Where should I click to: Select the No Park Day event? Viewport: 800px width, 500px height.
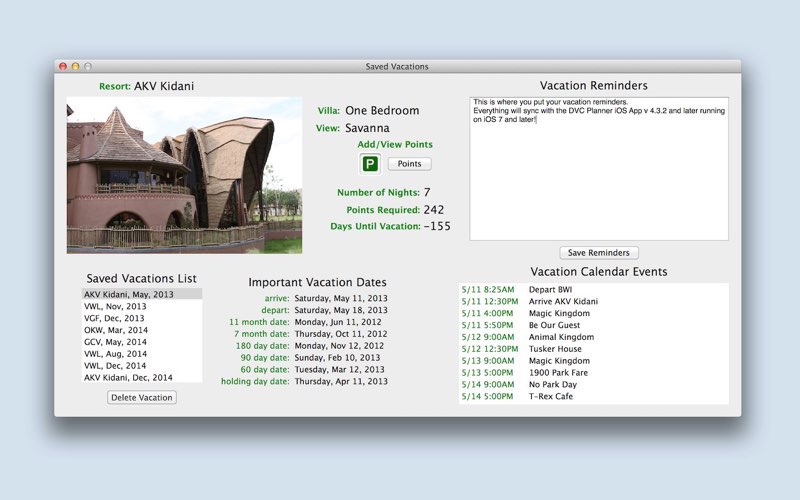pyautogui.click(x=593, y=384)
